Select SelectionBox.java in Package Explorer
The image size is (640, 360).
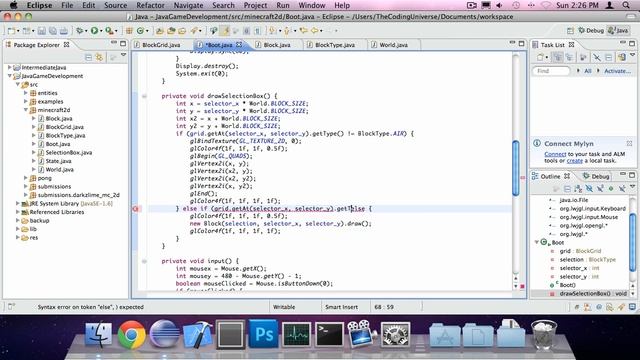pyautogui.click(x=69, y=153)
